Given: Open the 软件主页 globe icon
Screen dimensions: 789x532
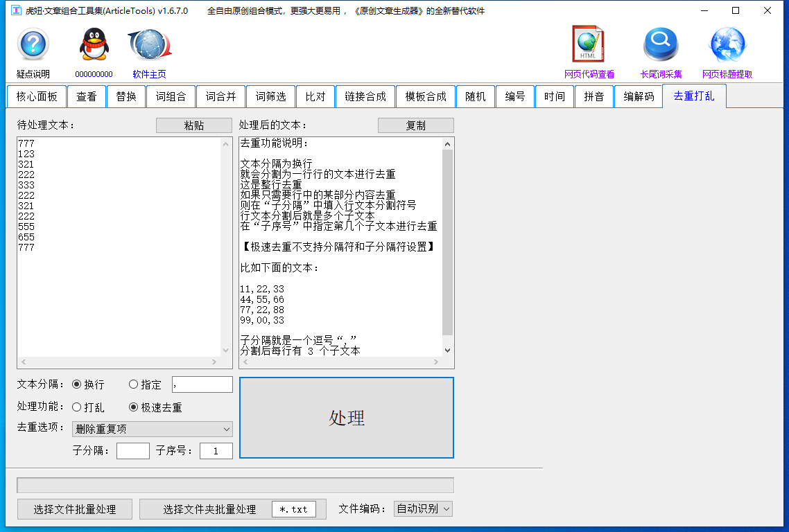Looking at the screenshot, I should (x=150, y=45).
